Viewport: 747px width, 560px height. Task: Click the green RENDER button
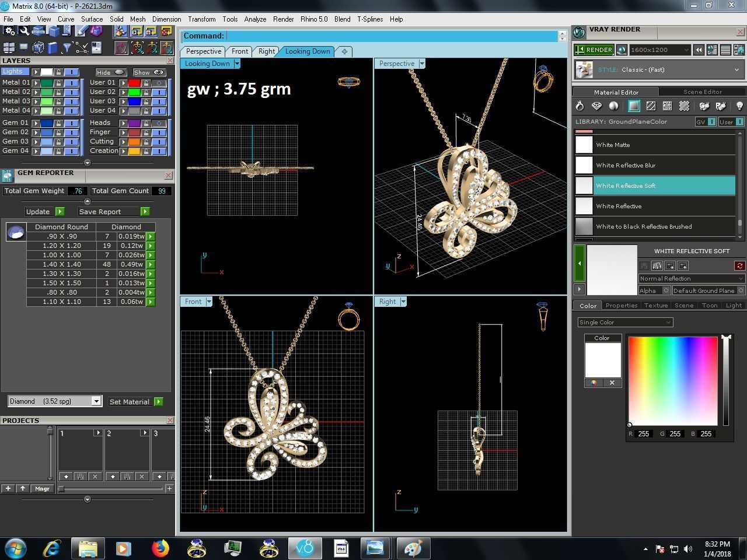point(594,50)
